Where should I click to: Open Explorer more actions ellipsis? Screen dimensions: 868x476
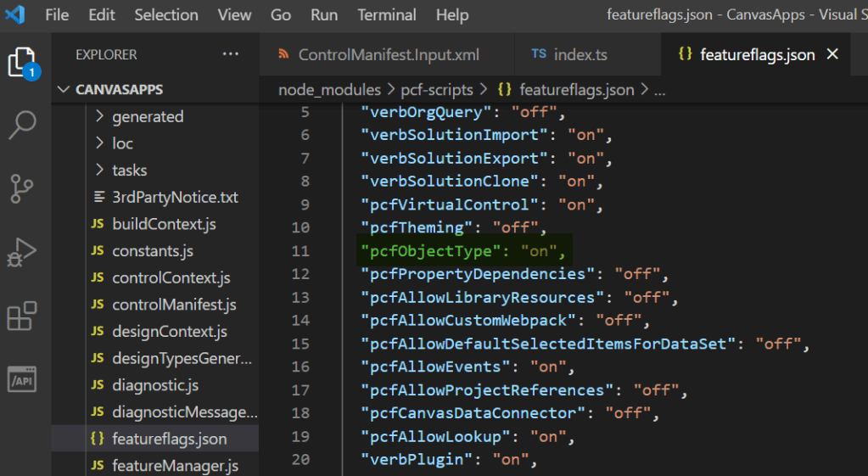pyautogui.click(x=231, y=54)
